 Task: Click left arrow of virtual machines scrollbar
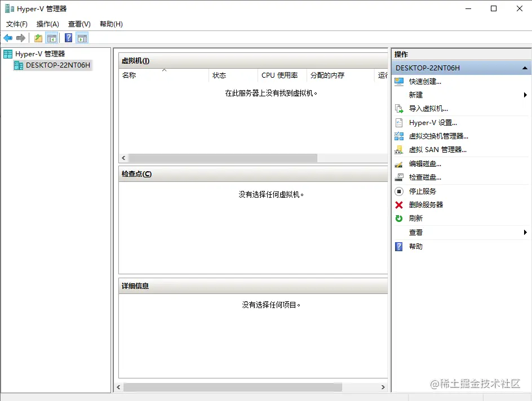point(123,158)
